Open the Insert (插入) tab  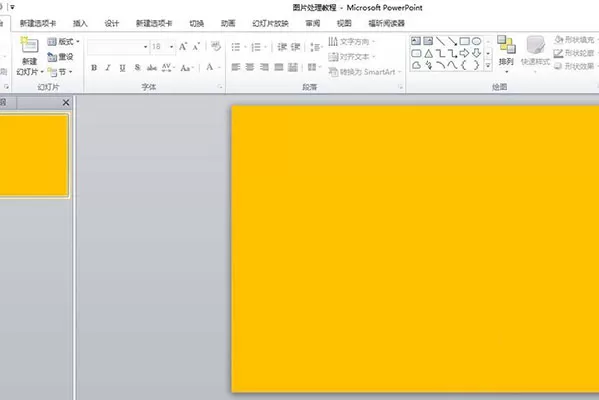[80, 23]
